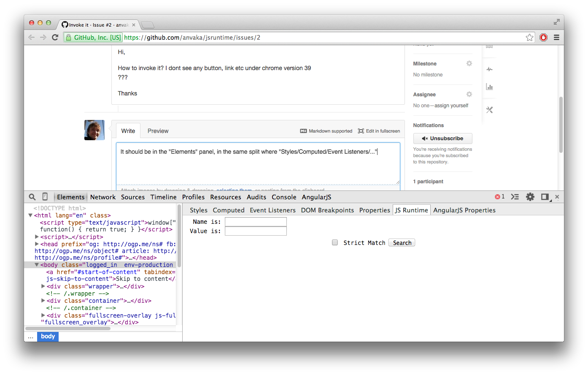588x375 pixels.
Task: Click the Search button in JS Runtime
Action: pyautogui.click(x=402, y=243)
